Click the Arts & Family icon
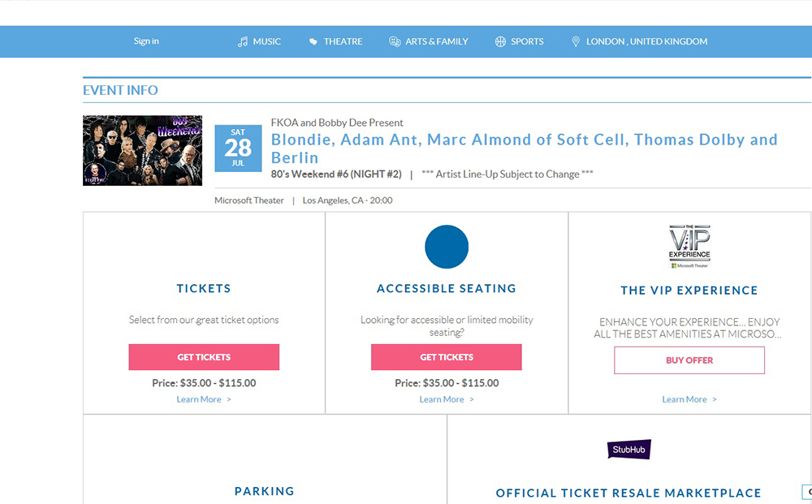The width and height of the screenshot is (812, 504). click(395, 41)
